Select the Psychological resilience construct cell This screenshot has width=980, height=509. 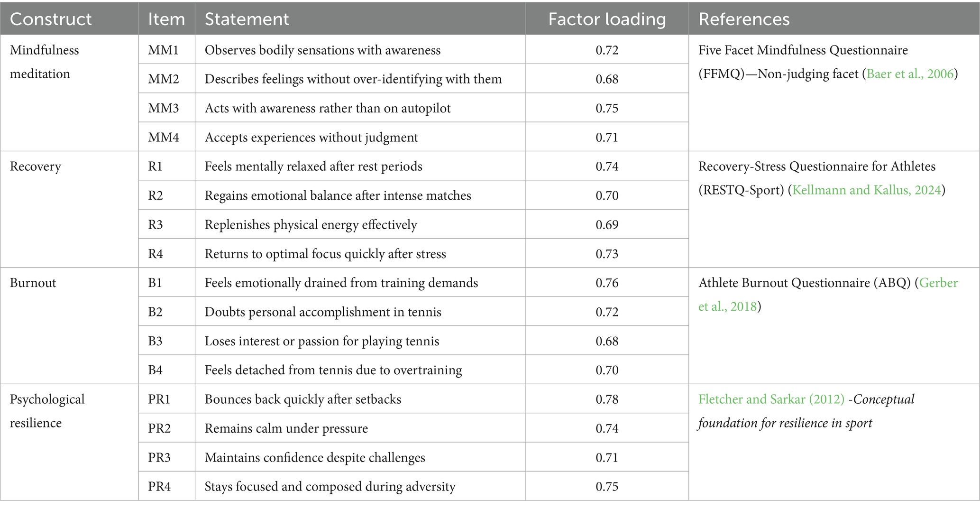[x=47, y=411]
